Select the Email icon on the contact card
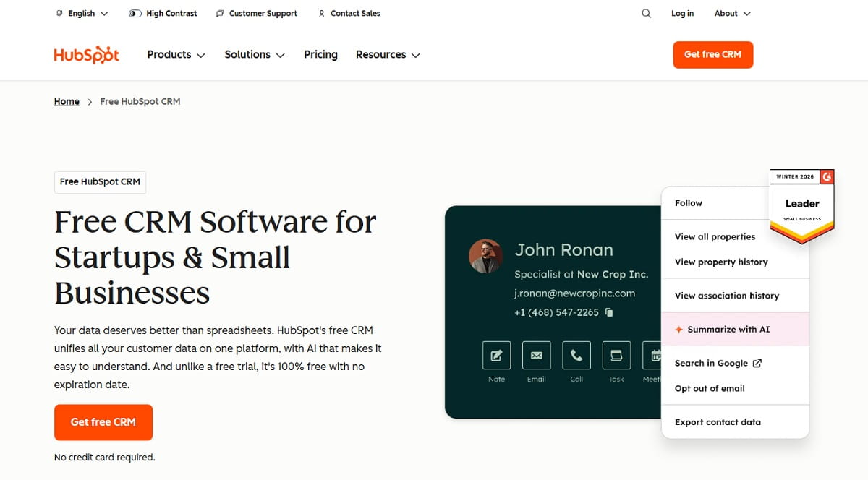Viewport: 868px width, 480px height. tap(536, 355)
